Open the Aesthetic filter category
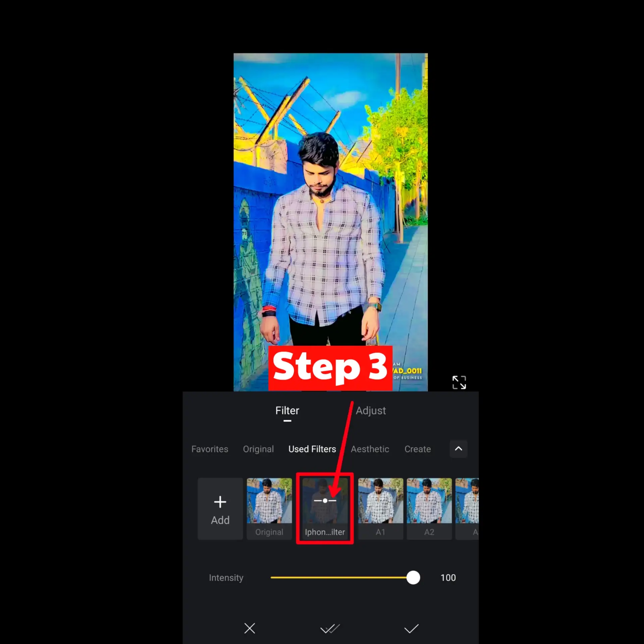The height and width of the screenshot is (644, 644). pyautogui.click(x=370, y=449)
